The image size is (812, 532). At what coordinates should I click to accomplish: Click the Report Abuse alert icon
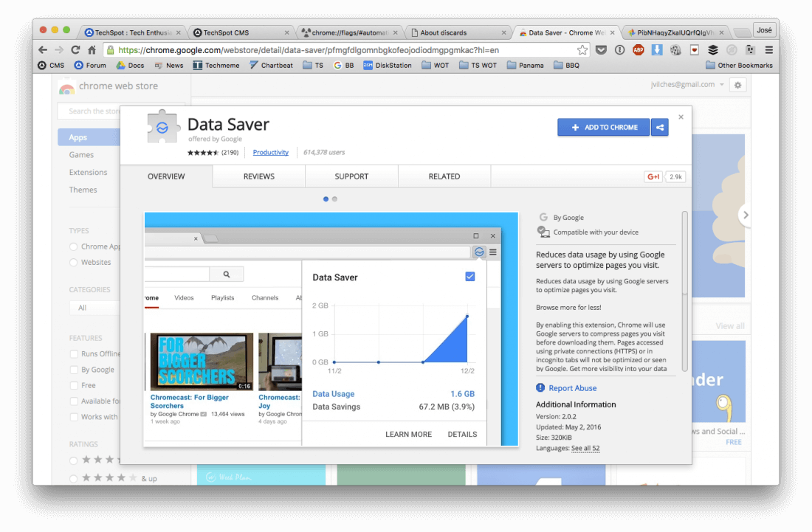point(540,387)
